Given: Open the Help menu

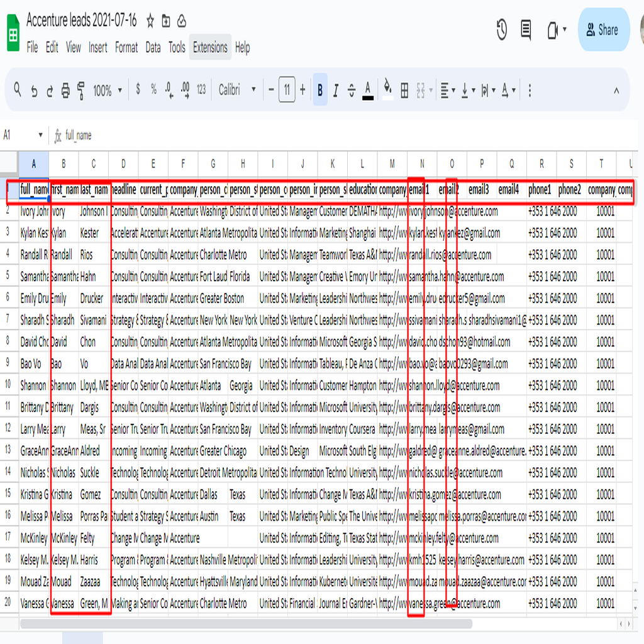Looking at the screenshot, I should coord(242,48).
